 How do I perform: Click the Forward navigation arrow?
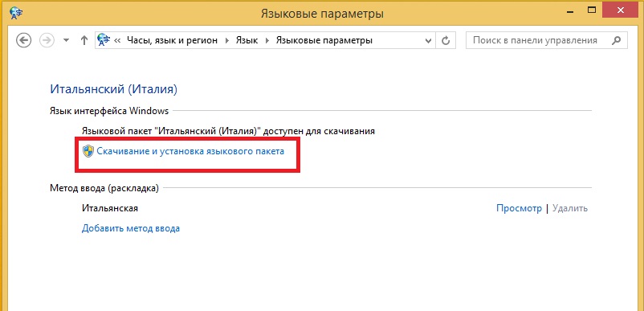point(47,40)
